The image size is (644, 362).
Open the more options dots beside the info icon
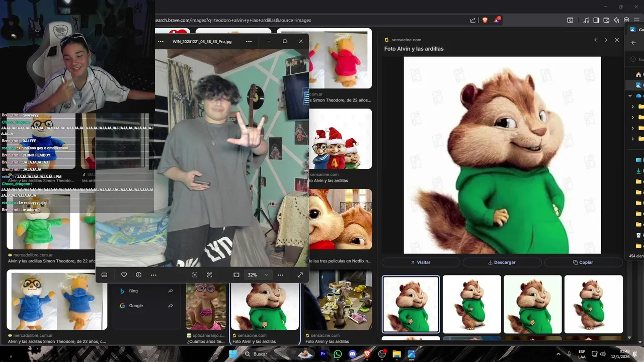click(153, 275)
